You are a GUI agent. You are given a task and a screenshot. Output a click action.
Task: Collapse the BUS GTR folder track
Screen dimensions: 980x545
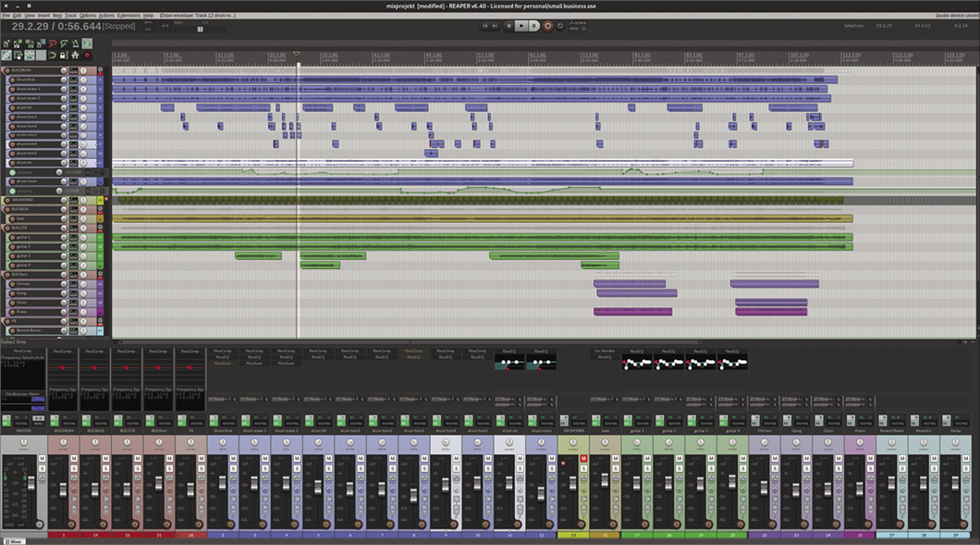coord(100,227)
